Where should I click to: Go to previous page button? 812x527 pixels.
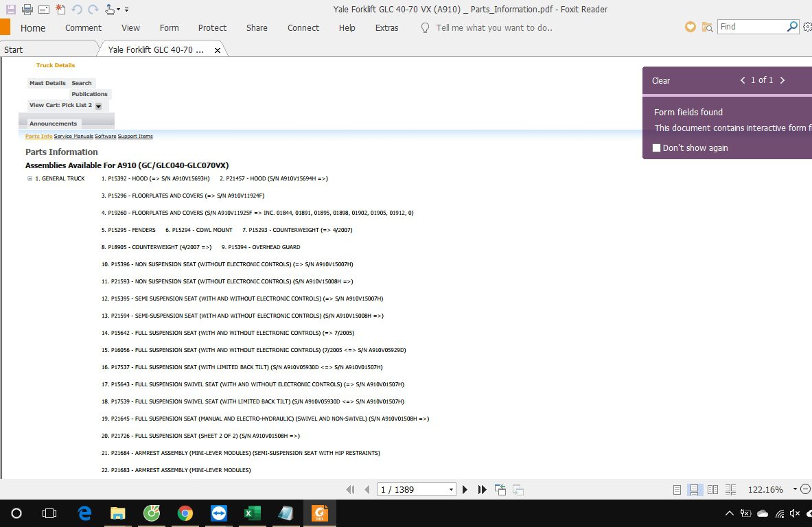tap(367, 490)
